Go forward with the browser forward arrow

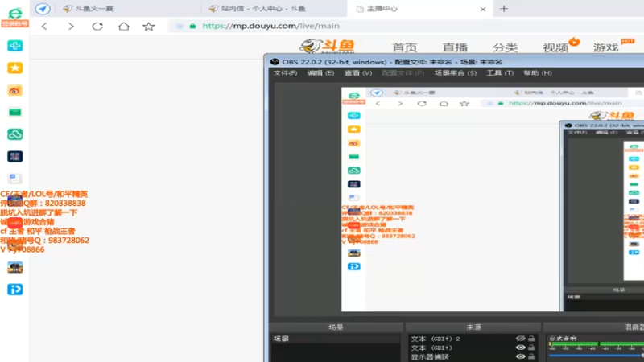71,27
